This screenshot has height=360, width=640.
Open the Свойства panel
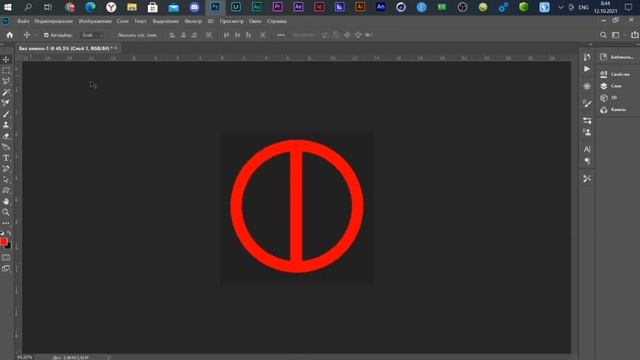click(x=616, y=74)
